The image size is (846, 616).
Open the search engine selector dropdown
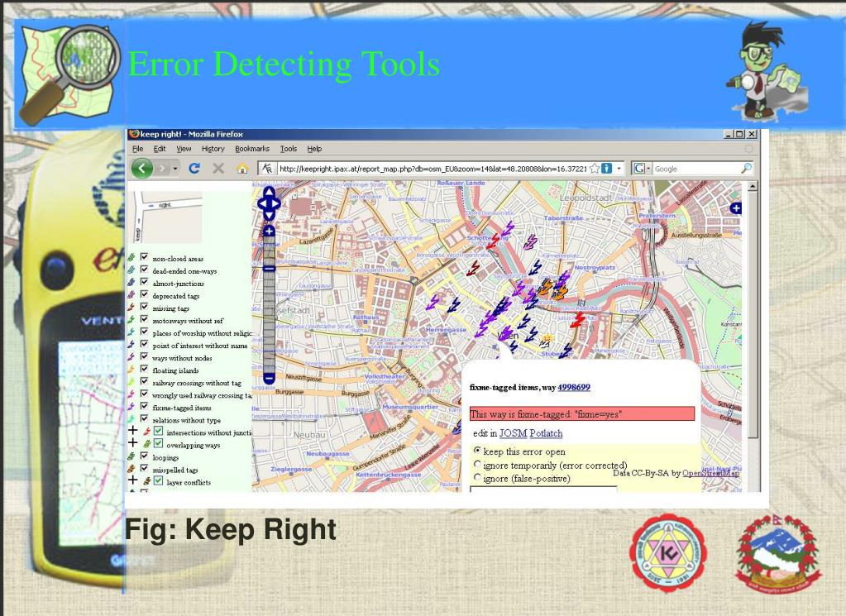(x=642, y=169)
